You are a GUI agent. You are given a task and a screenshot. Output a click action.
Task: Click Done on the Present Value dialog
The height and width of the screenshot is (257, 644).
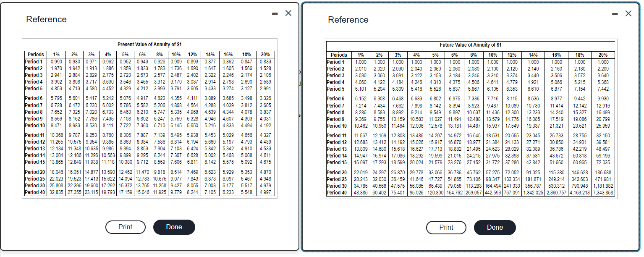[174, 227]
